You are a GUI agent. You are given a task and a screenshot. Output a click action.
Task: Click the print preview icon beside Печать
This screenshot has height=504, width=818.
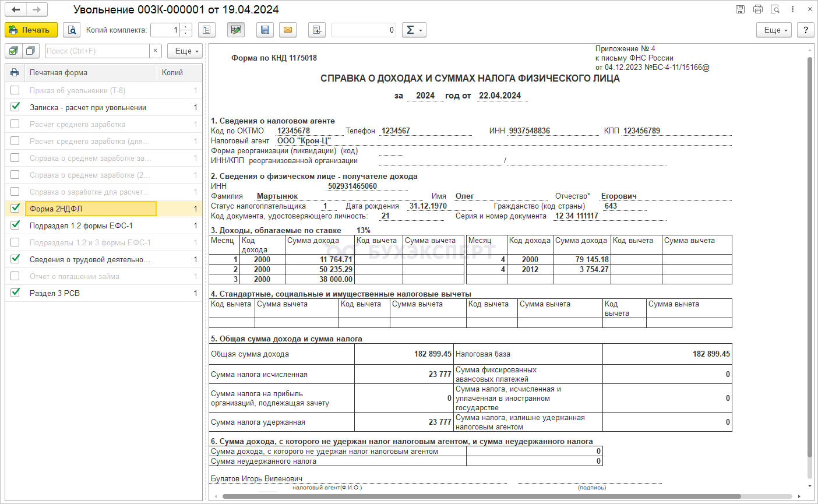click(x=72, y=30)
